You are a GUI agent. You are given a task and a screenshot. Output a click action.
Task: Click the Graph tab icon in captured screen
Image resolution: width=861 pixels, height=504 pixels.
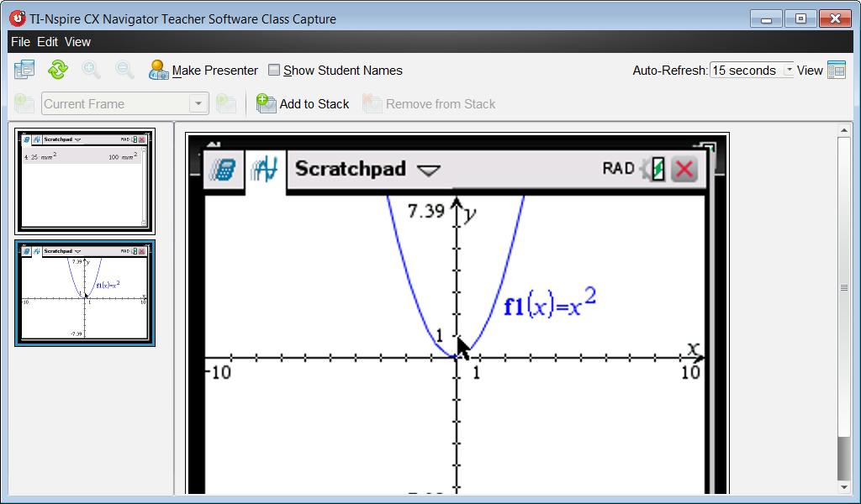coord(265,170)
